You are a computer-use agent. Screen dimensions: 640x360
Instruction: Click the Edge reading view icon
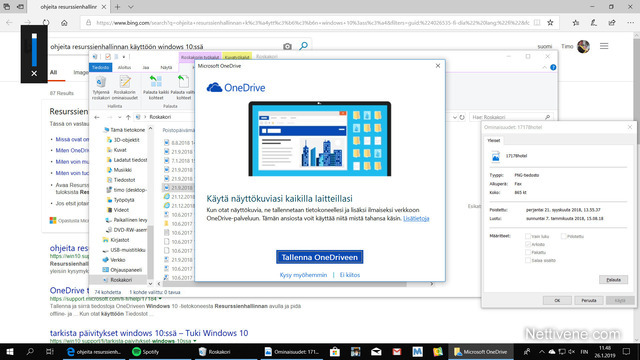point(537,23)
